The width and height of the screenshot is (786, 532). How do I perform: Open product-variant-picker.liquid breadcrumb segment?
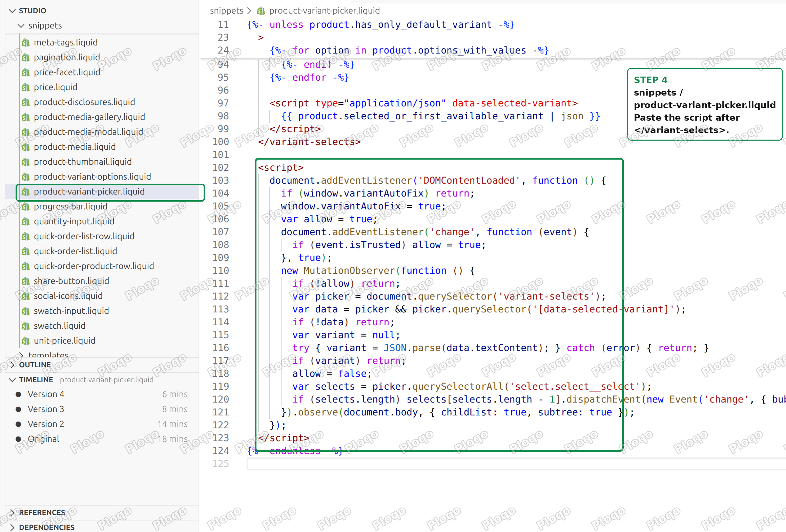click(325, 11)
